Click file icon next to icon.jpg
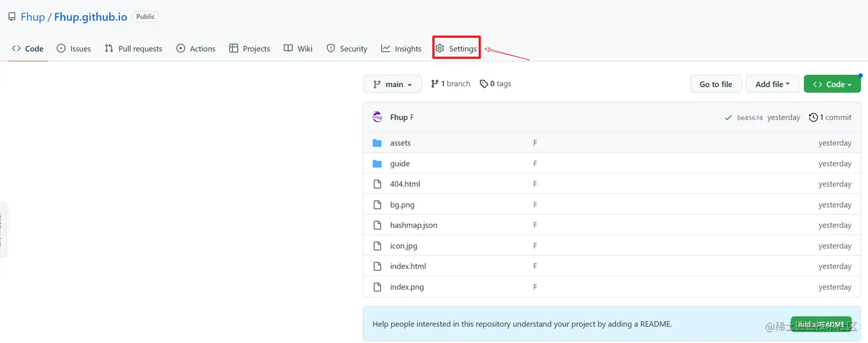 [377, 245]
